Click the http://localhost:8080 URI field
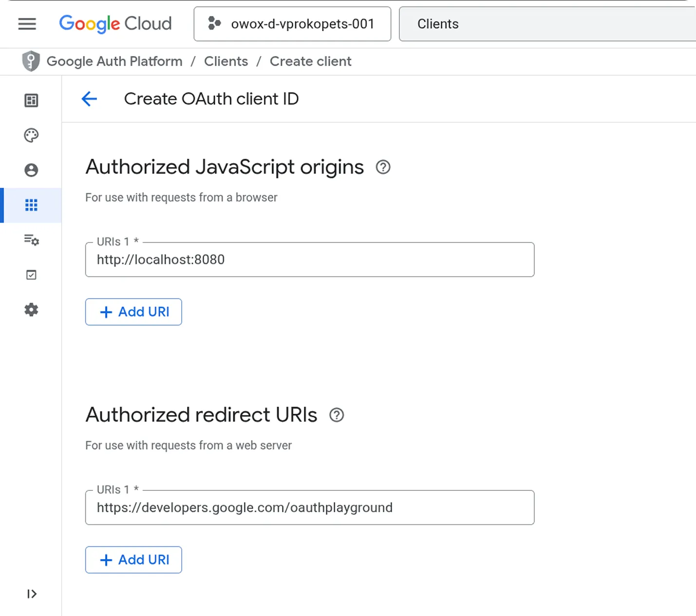Image resolution: width=696 pixels, height=616 pixels. pyautogui.click(x=309, y=260)
